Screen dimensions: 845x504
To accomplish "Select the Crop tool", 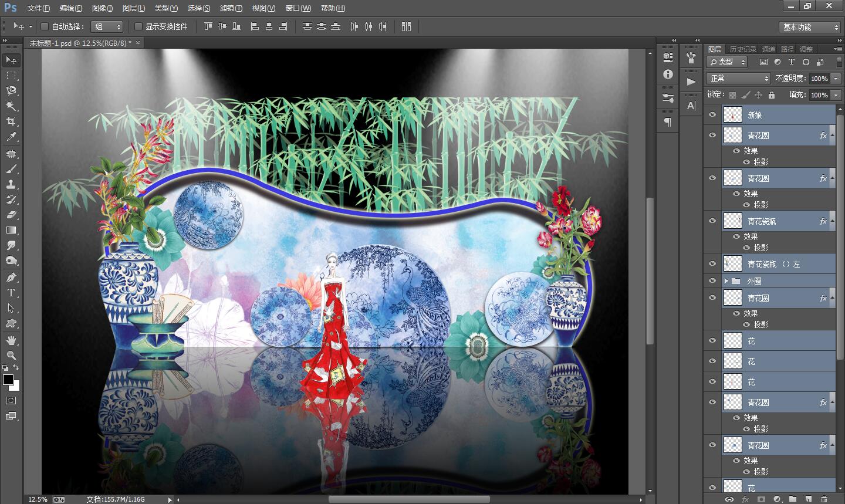I will click(x=11, y=121).
